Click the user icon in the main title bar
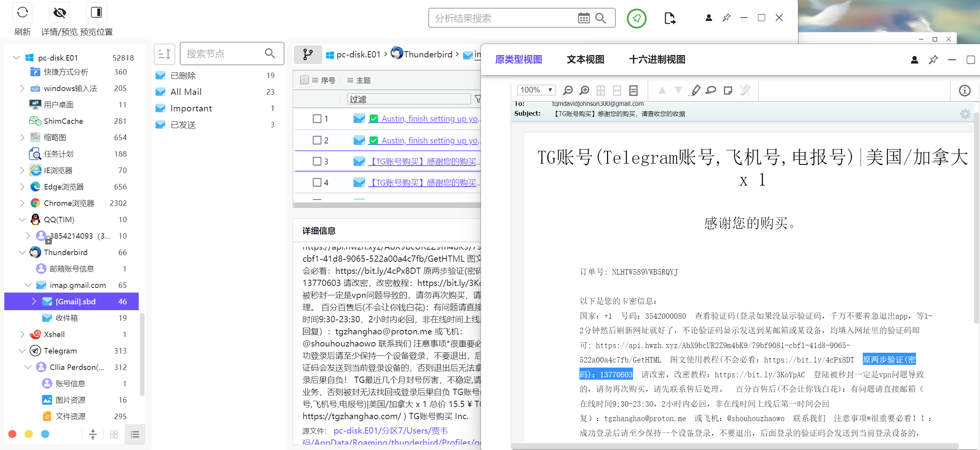The image size is (980, 450). coord(708,18)
